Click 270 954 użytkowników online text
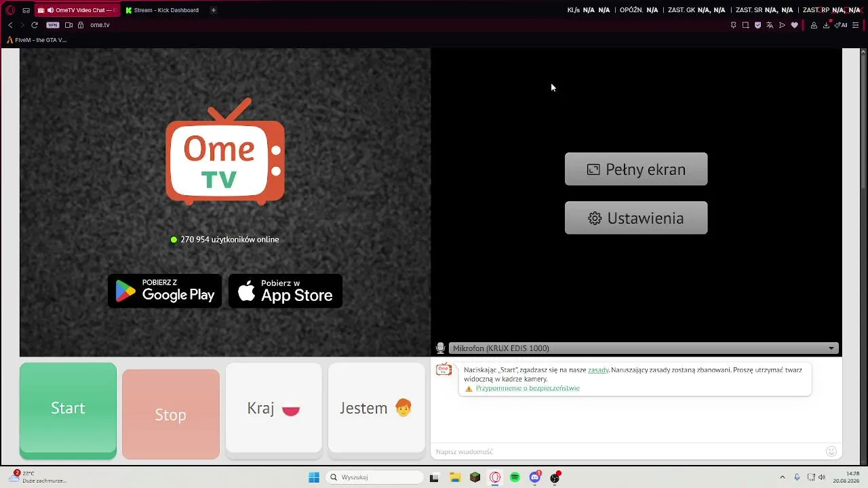This screenshot has height=488, width=868. (x=229, y=239)
